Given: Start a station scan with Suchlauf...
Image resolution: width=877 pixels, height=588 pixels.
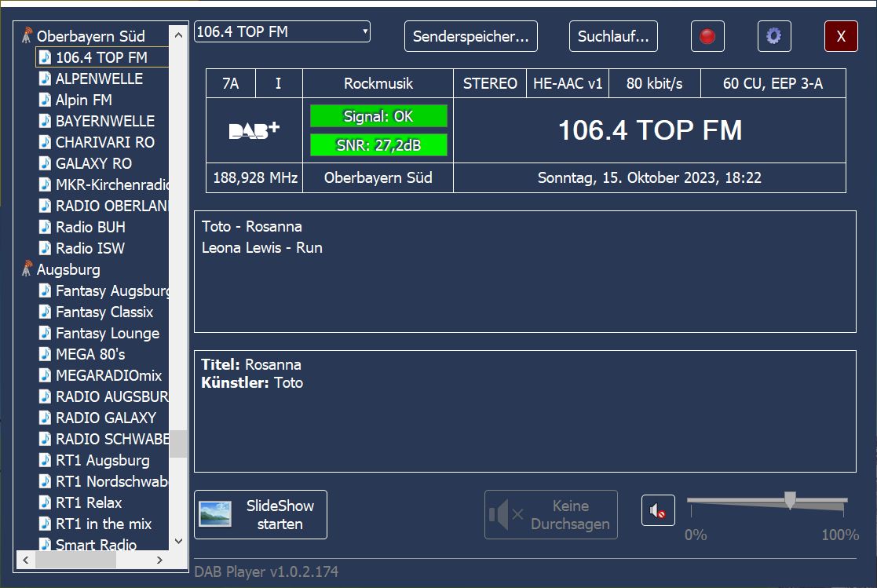Looking at the screenshot, I should click(x=613, y=36).
